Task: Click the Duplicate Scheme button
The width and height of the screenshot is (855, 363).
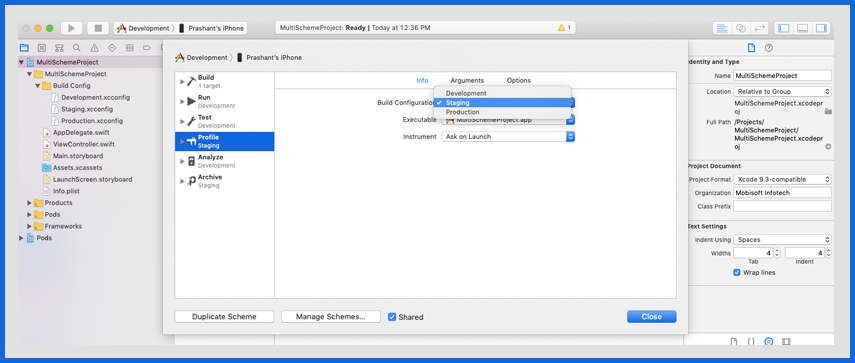Action: [224, 317]
